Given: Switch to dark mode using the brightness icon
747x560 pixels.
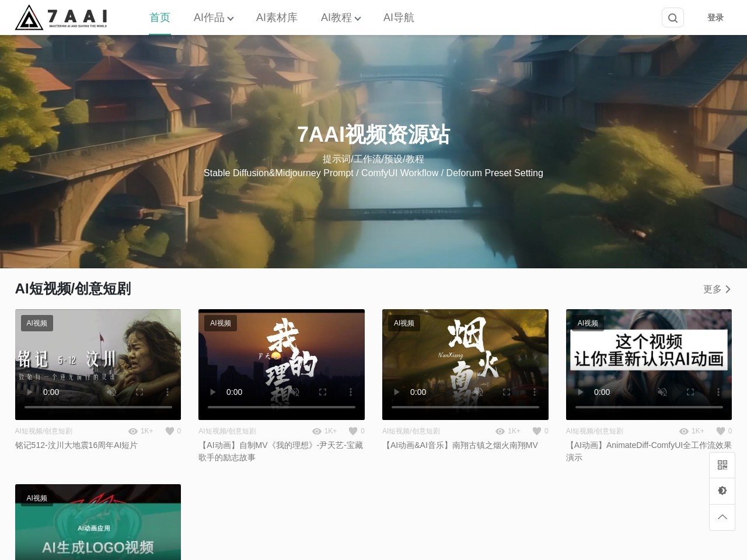Looking at the screenshot, I should (x=722, y=491).
